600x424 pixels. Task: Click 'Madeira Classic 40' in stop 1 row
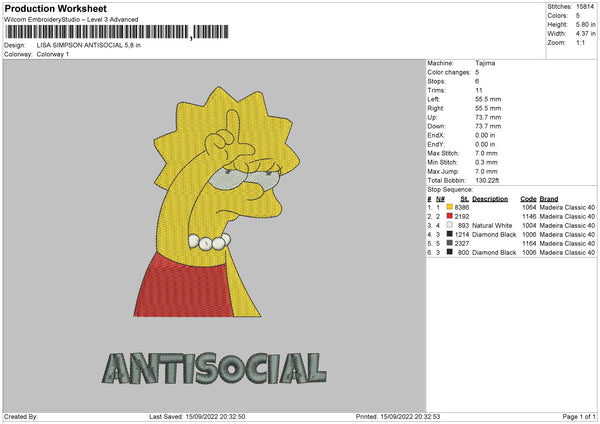(567, 207)
